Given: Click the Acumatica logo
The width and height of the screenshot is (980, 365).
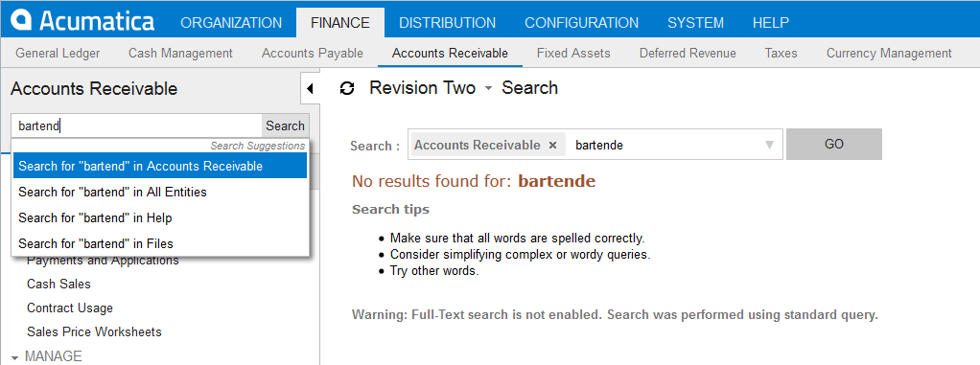Looking at the screenshot, I should (82, 20).
